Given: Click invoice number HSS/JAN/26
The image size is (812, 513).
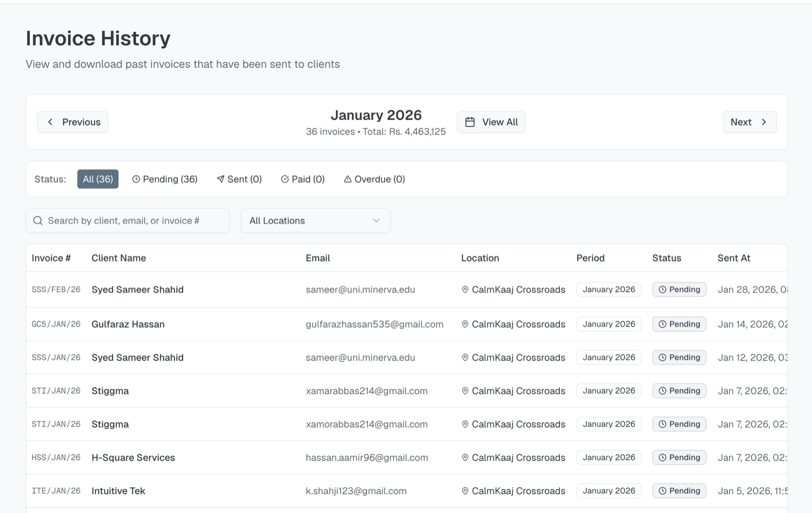Looking at the screenshot, I should pyautogui.click(x=56, y=458).
